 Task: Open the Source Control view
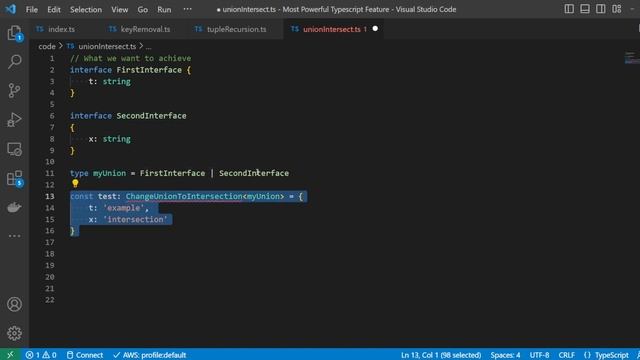tap(14, 91)
